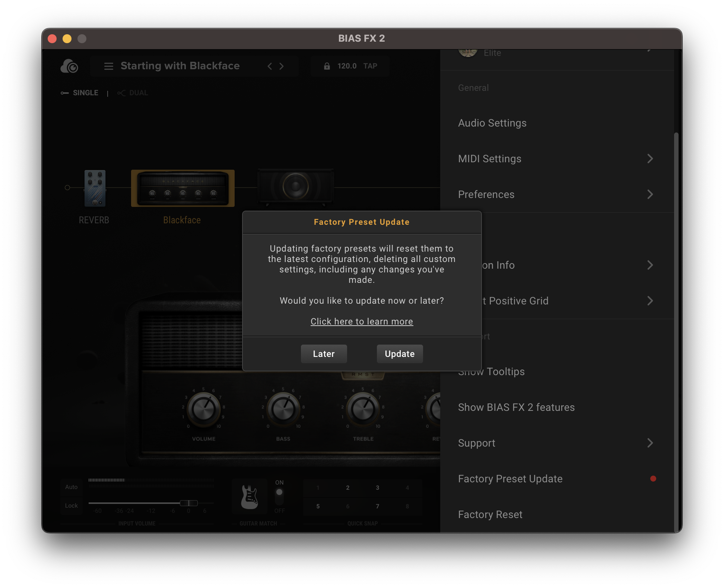Click the red notification dot
This screenshot has width=724, height=588.
[x=653, y=479]
